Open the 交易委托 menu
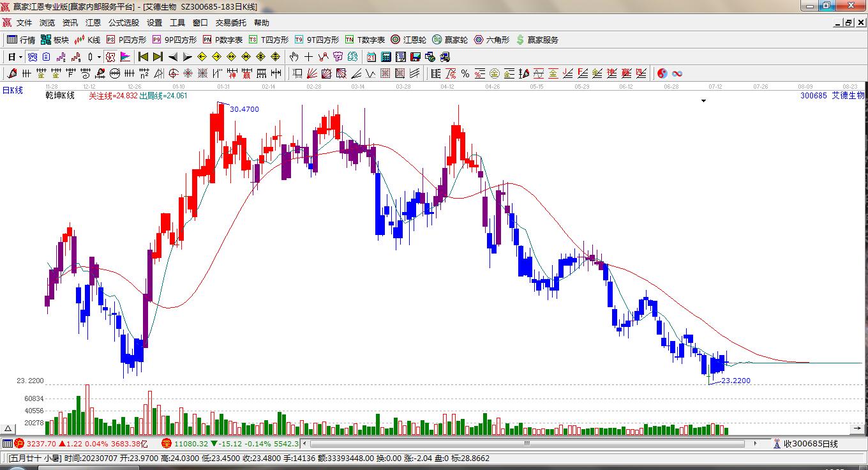The height and width of the screenshot is (470, 868). coord(231,23)
